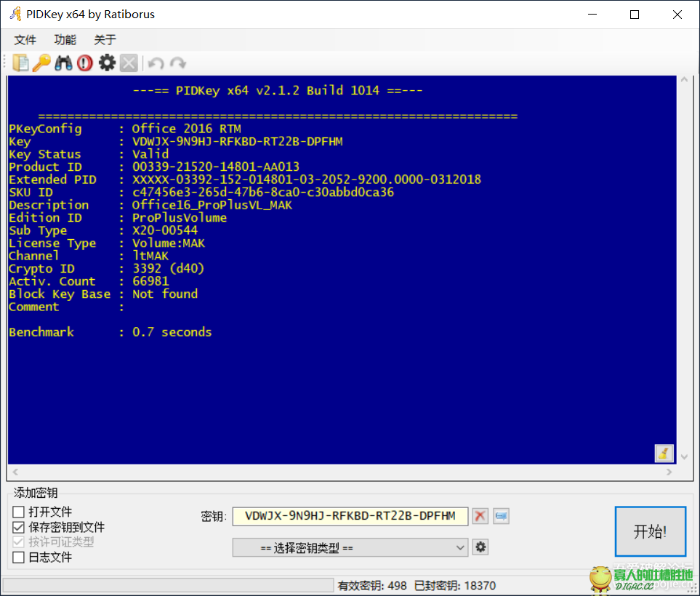Image resolution: width=700 pixels, height=596 pixels.
Task: Click the Channel value ltMAK
Action: tap(150, 256)
